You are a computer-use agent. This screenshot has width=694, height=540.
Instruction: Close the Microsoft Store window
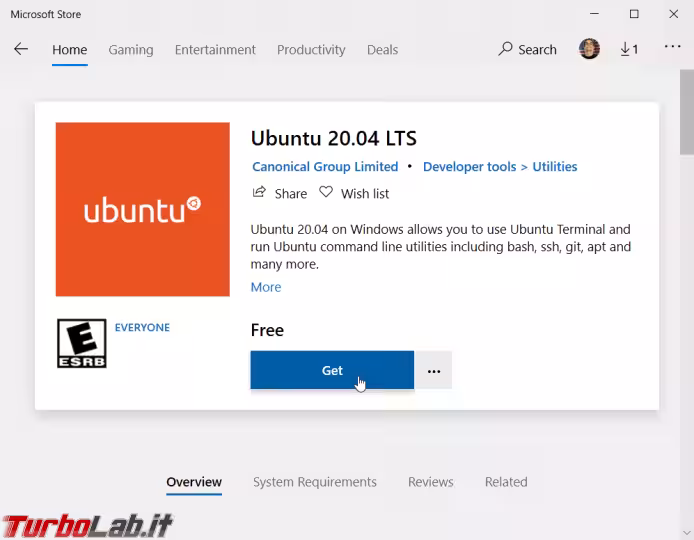pos(673,14)
